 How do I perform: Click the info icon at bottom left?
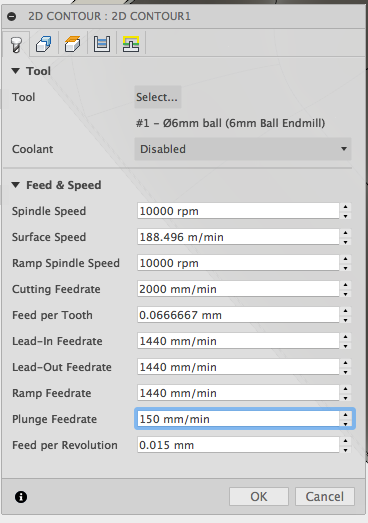pyautogui.click(x=21, y=497)
